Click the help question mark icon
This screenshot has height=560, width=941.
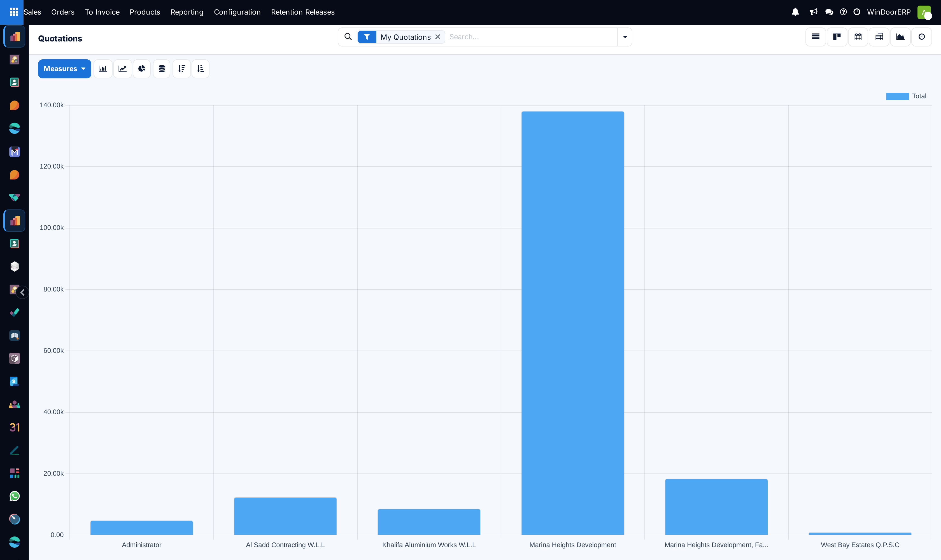[843, 12]
